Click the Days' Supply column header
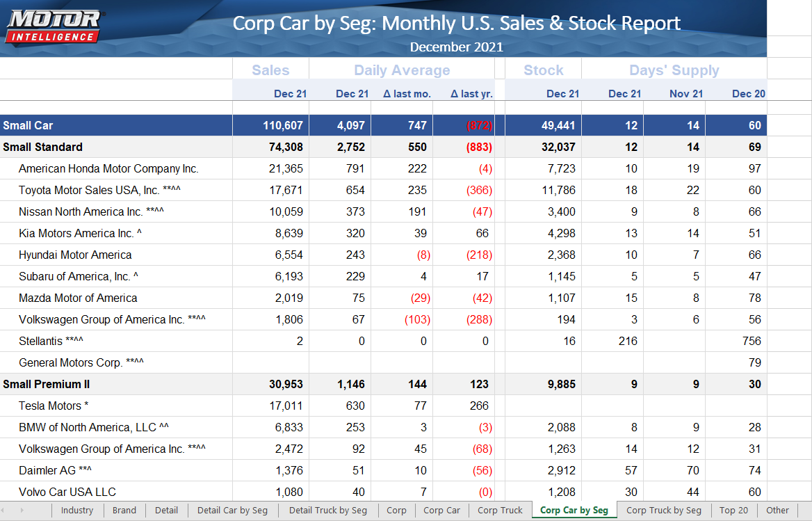This screenshot has width=812, height=521. [x=674, y=70]
